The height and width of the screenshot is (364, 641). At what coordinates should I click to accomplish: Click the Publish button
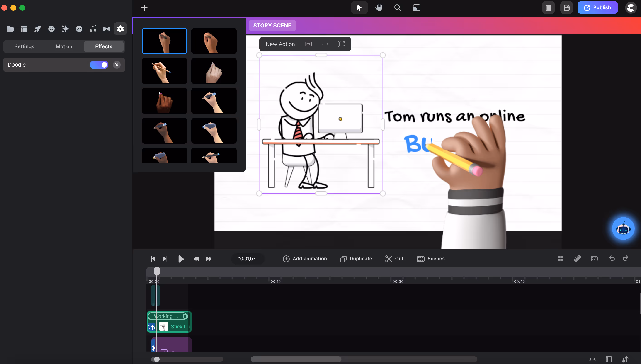[597, 7]
